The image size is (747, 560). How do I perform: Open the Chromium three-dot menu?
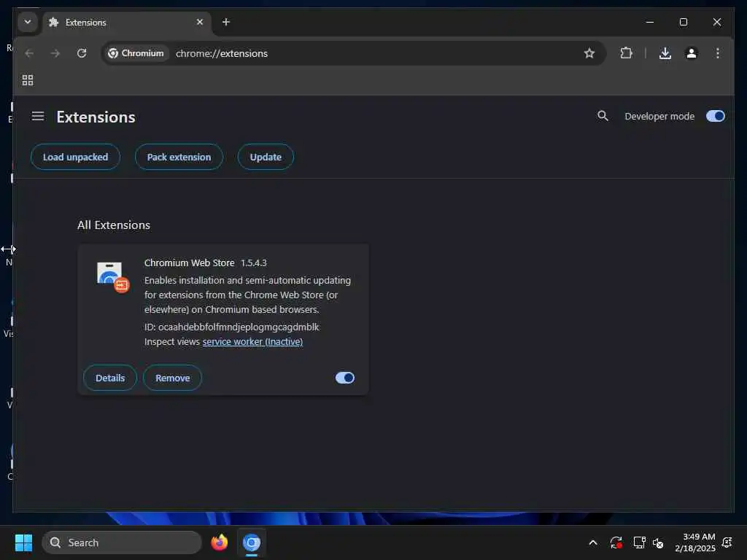point(718,52)
